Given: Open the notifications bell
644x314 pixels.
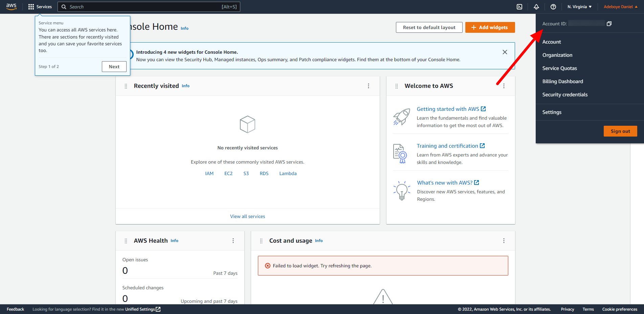Looking at the screenshot, I should (536, 7).
